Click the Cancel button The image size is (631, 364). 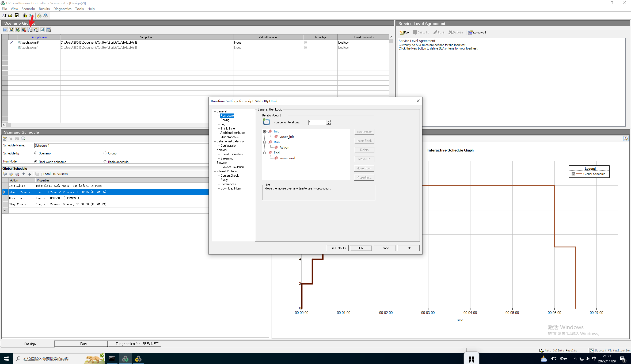385,247
